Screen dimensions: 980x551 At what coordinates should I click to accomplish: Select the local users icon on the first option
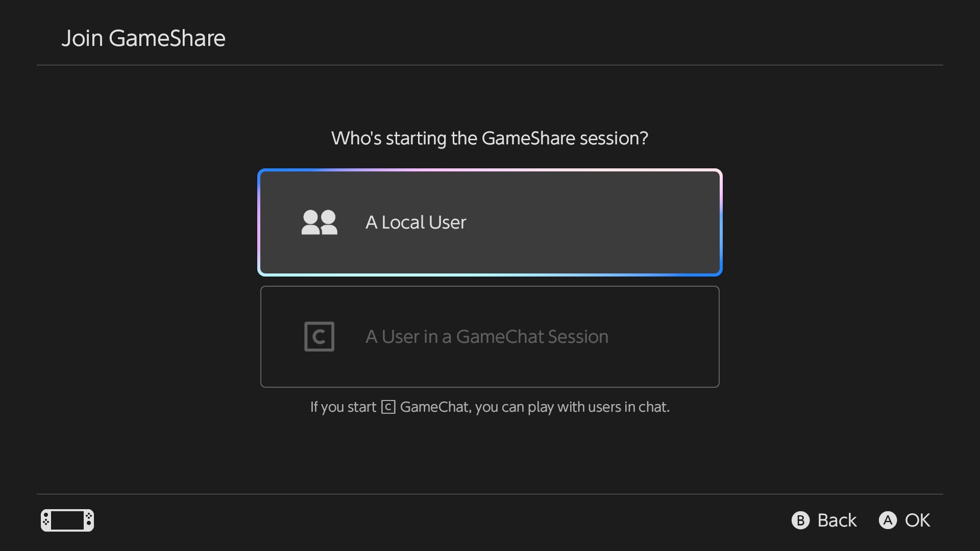point(319,222)
